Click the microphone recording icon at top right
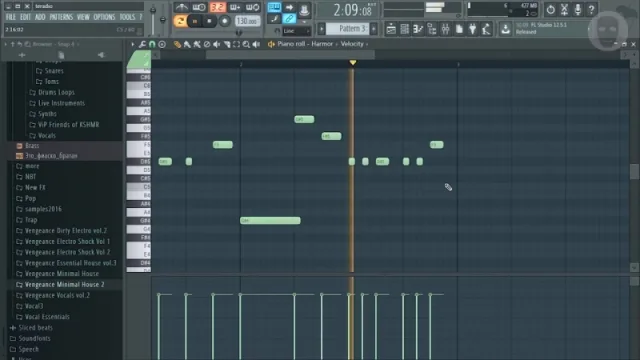This screenshot has width=640, height=360. click(x=578, y=9)
